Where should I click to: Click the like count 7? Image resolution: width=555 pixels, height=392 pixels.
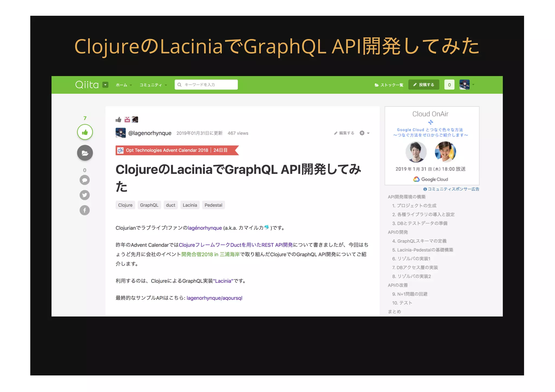click(x=85, y=118)
